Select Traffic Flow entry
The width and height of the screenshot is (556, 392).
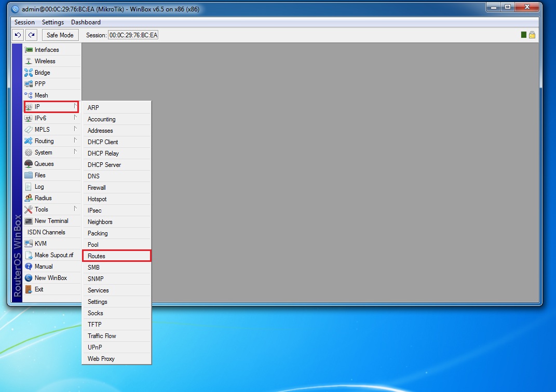point(117,336)
